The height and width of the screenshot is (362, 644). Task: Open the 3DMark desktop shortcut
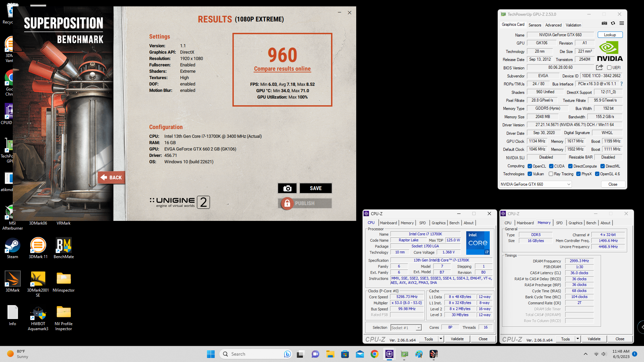pyautogui.click(x=12, y=282)
